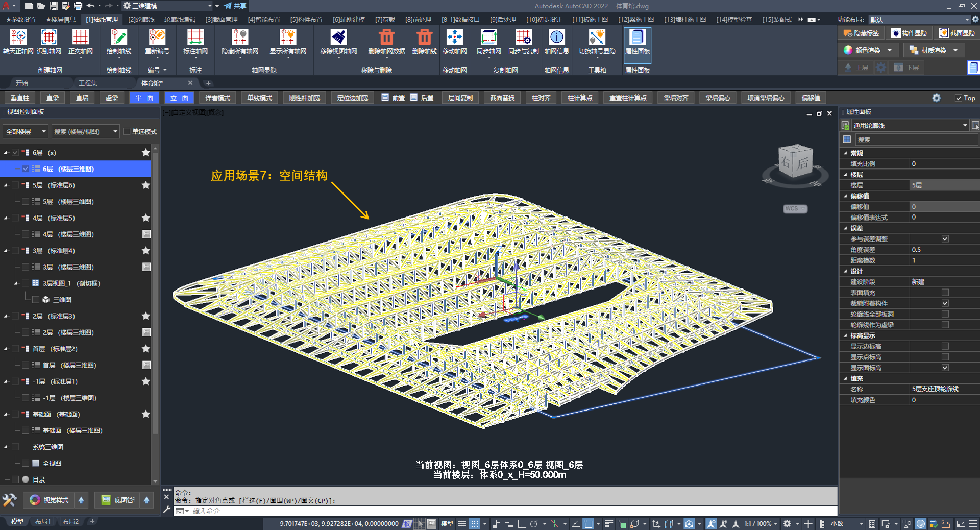Open the 工程集 document tab
The width and height of the screenshot is (980, 530).
88,83
